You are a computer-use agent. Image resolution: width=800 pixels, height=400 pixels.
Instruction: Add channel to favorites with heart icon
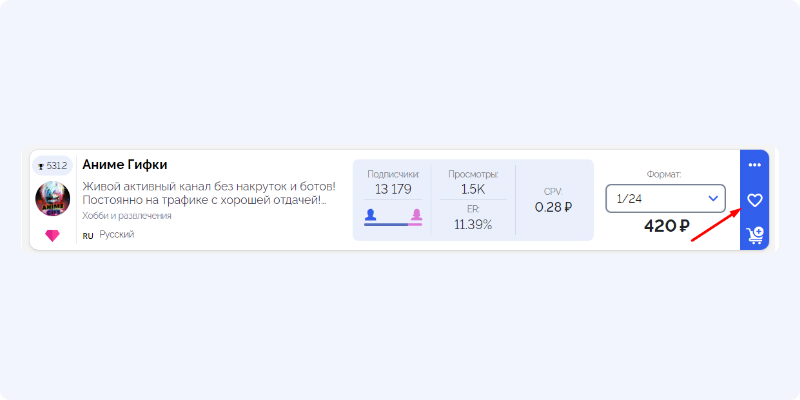755,200
